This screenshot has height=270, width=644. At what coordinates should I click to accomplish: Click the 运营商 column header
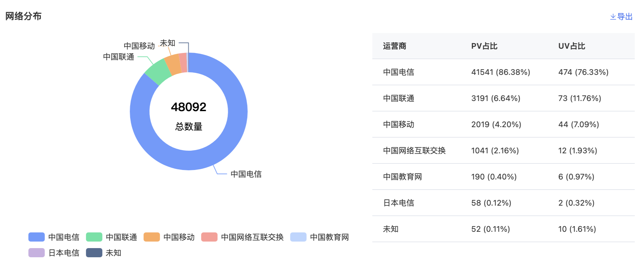395,46
